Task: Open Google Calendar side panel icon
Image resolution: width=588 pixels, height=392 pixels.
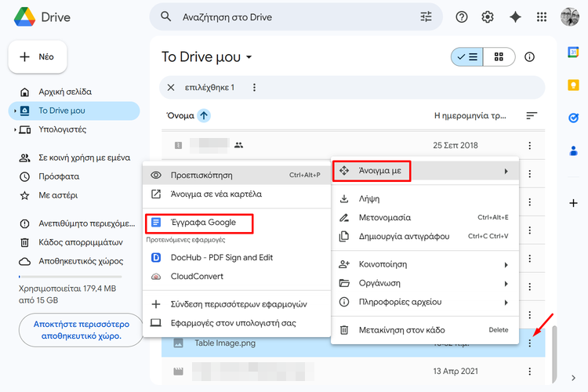Action: coord(573,53)
